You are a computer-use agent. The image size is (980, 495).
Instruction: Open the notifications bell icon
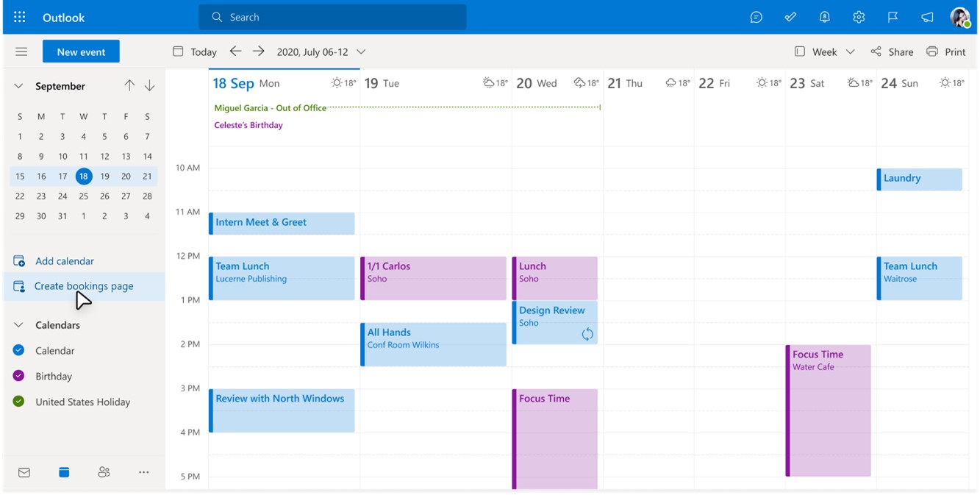click(x=824, y=16)
